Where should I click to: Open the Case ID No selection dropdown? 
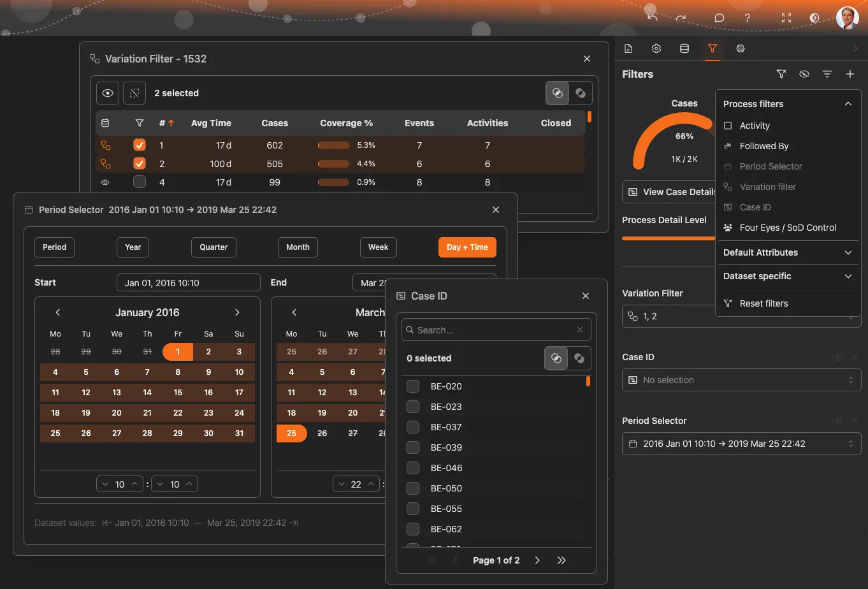(741, 380)
